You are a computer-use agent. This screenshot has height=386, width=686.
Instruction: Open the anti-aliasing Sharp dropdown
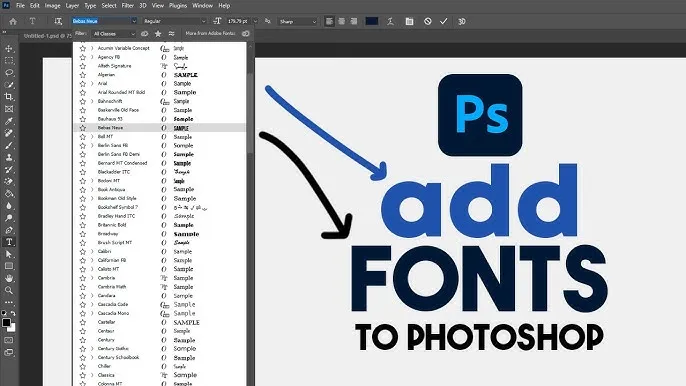tap(298, 21)
